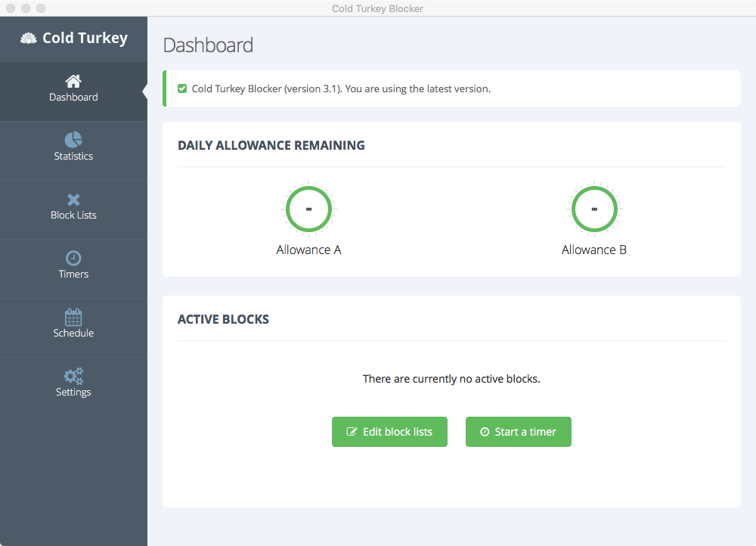Click the Cold Turkey logo icon

coord(29,39)
